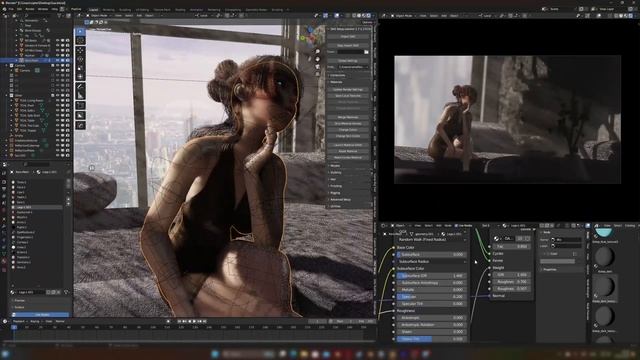This screenshot has height=360, width=640.
Task: Open the Texture properties tab
Action: pyautogui.click(x=4, y=269)
